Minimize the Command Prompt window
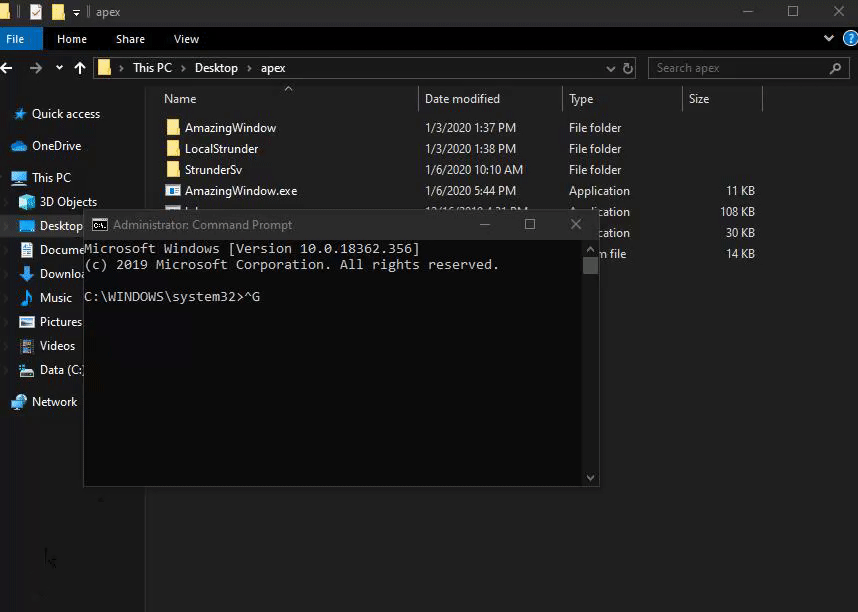This screenshot has width=858, height=612. [x=485, y=224]
